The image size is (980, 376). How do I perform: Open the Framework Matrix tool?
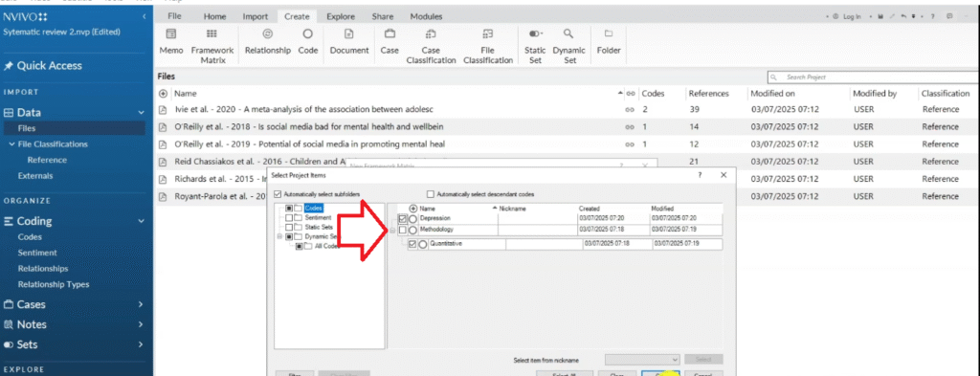(x=212, y=46)
